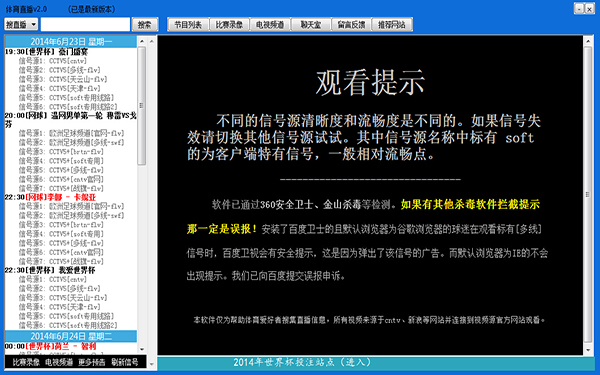Select the red 00:00 [世界杯] 荷兰 - 智利 match
Screen dimensions: 600x375
coord(50,346)
